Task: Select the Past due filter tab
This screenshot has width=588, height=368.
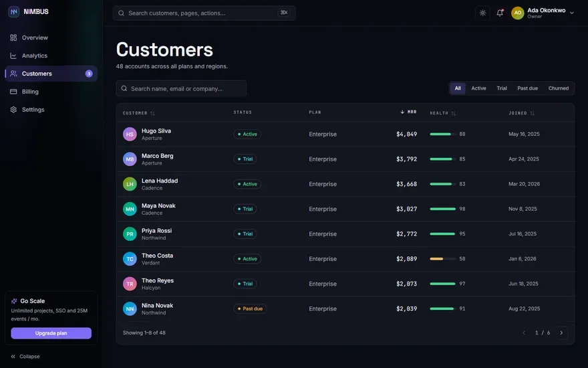Action: tap(528, 88)
